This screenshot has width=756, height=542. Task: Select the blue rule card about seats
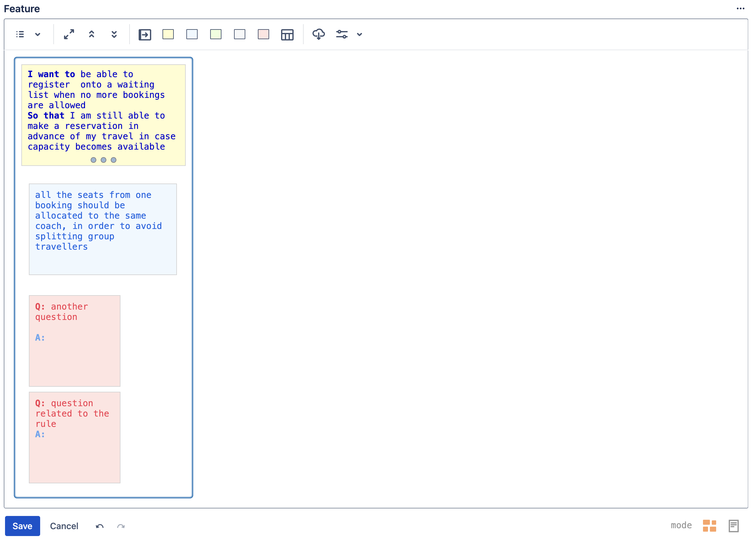click(x=103, y=229)
